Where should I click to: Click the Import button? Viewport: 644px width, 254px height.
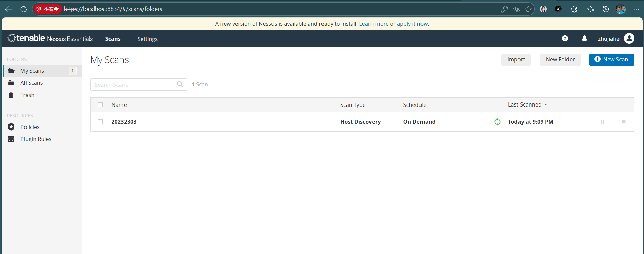pos(516,59)
